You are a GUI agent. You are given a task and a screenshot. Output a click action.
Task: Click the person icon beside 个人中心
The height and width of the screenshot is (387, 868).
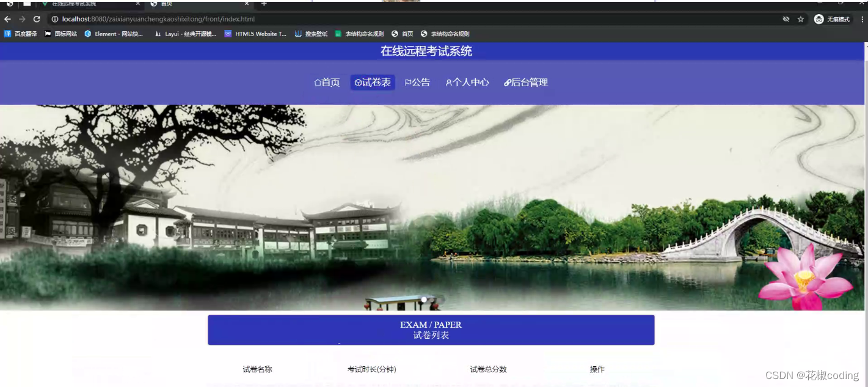(x=449, y=83)
